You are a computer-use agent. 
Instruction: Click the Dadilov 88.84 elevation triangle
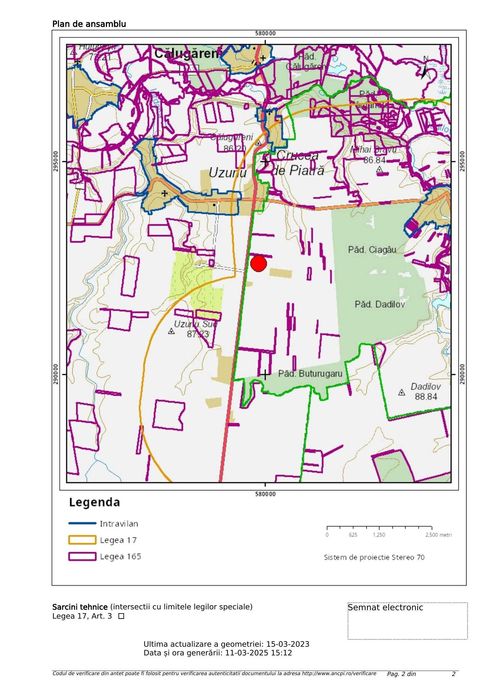point(401,392)
